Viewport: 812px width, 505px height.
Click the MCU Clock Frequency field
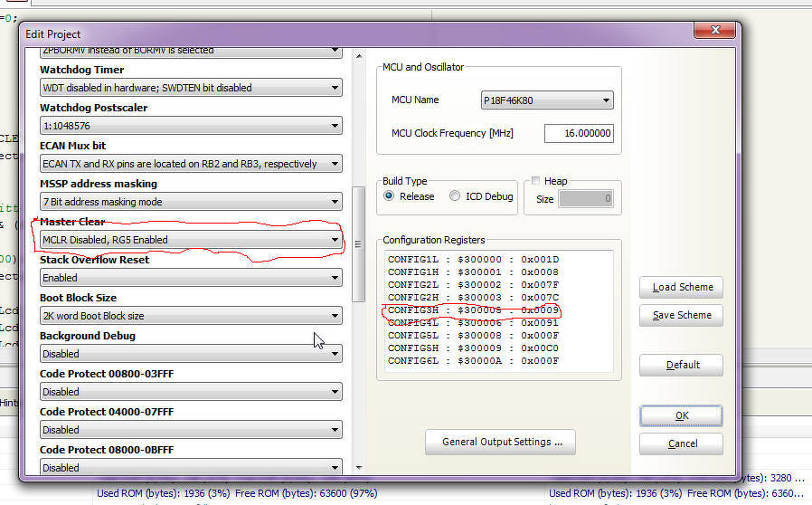click(579, 133)
